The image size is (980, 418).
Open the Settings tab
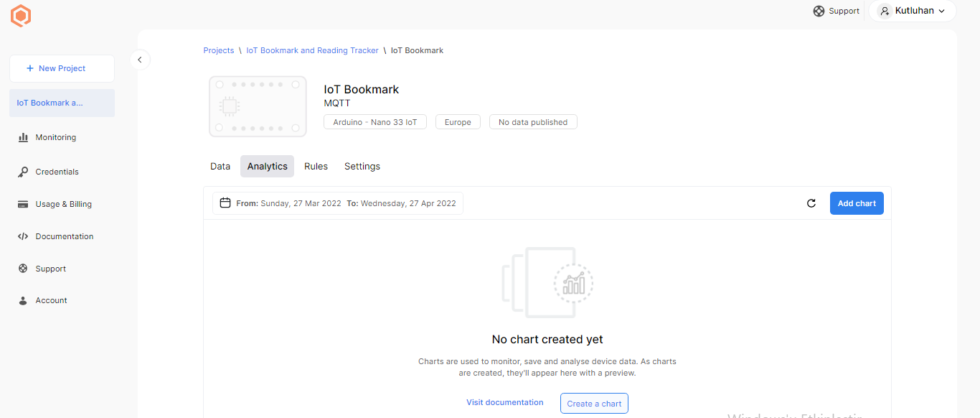[362, 166]
